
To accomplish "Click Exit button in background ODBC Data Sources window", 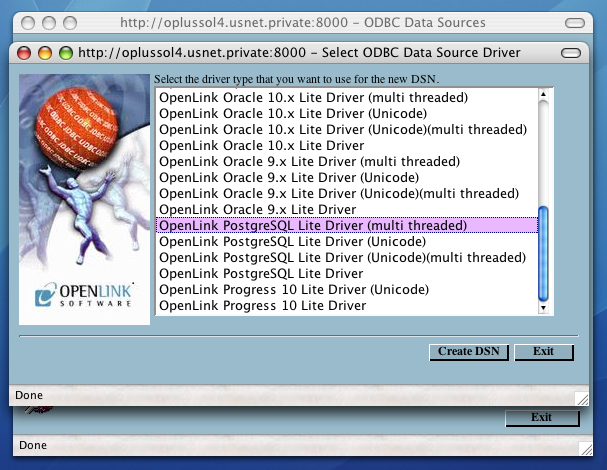I will (541, 417).
